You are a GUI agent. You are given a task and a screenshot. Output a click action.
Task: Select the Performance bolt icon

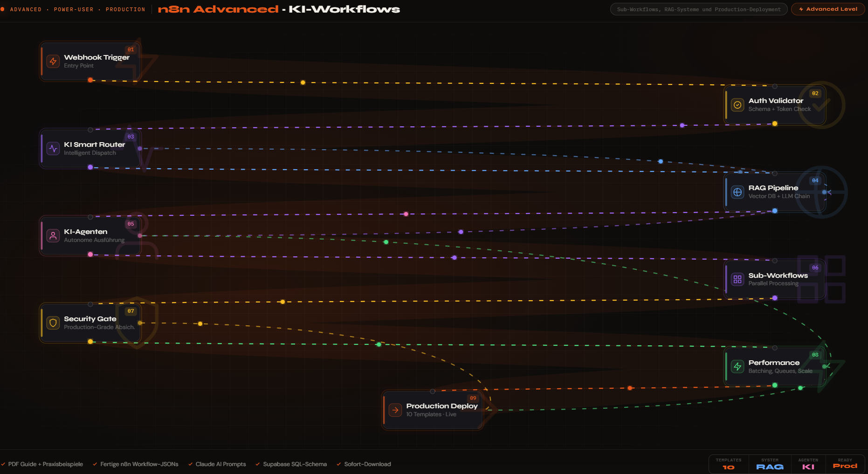pyautogui.click(x=737, y=366)
